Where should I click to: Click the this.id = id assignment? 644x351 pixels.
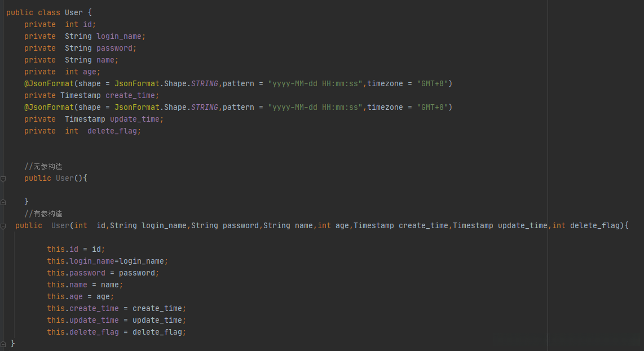[x=76, y=249]
